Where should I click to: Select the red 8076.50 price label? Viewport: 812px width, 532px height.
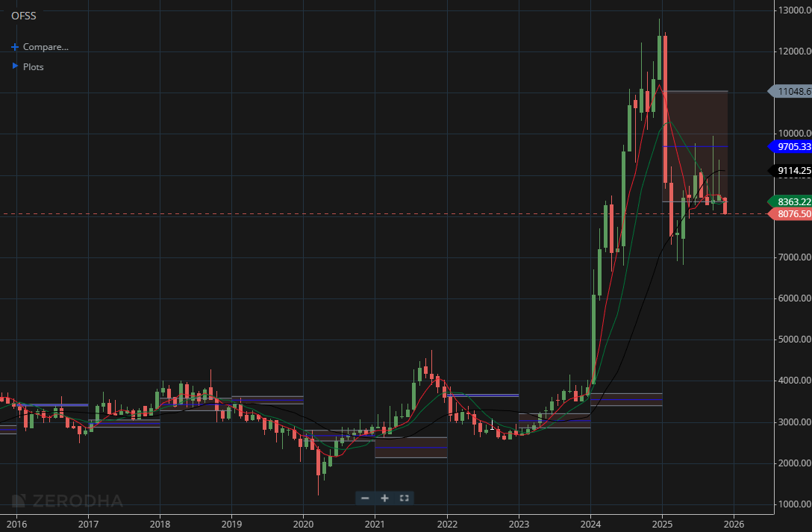click(x=791, y=214)
